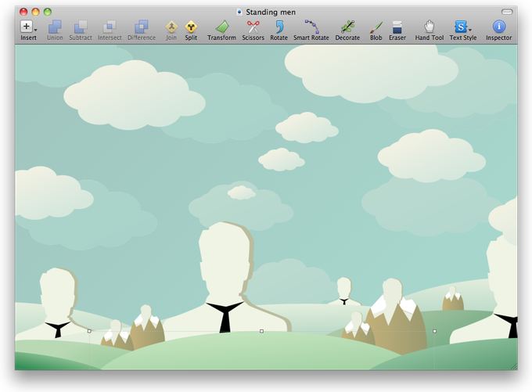Click the Insert plus button
The height and width of the screenshot is (392, 532).
(26, 27)
